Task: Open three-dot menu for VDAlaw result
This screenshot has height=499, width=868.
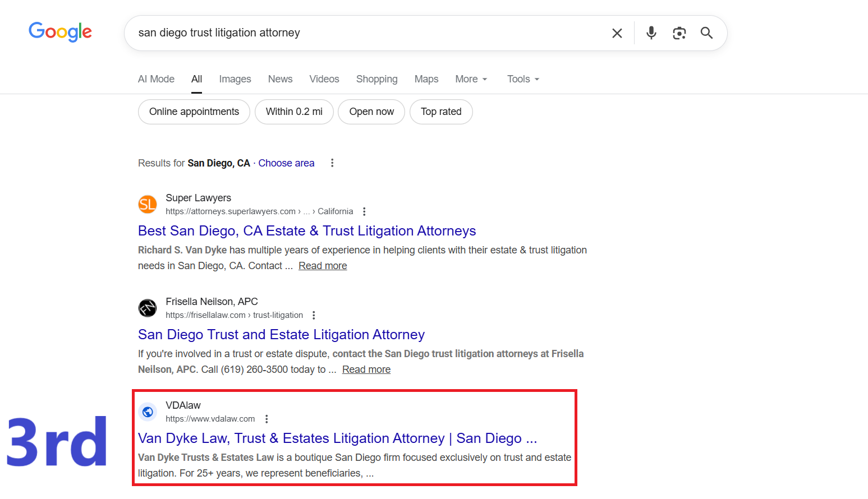Action: 267,419
